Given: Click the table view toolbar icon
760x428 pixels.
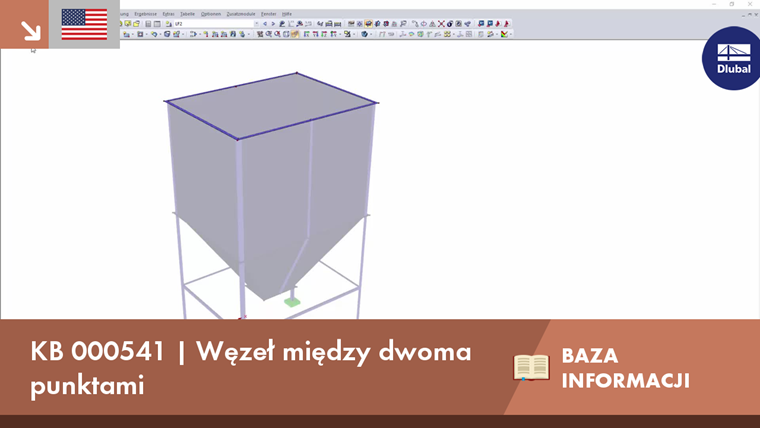Looking at the screenshot, I should coord(157,23).
